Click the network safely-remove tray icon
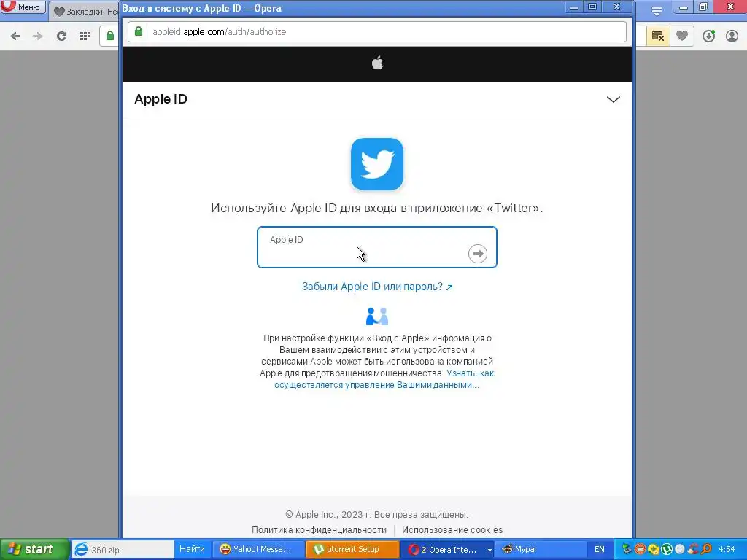 [627, 550]
